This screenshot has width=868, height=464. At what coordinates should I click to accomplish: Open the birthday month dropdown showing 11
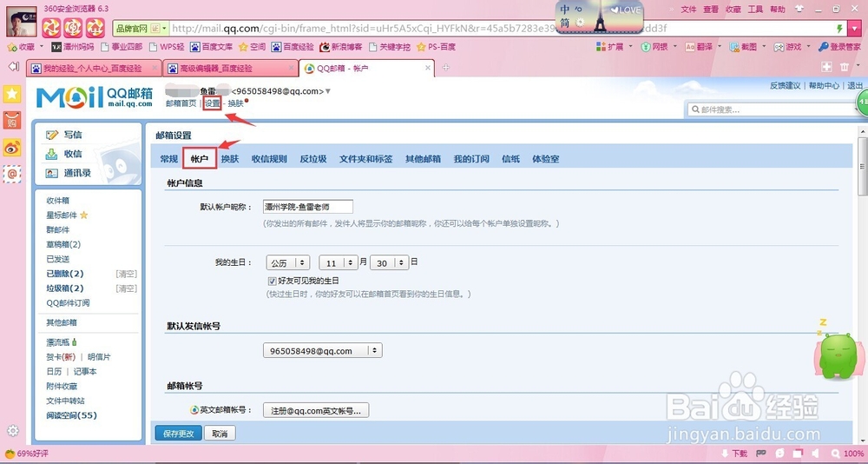pos(339,263)
